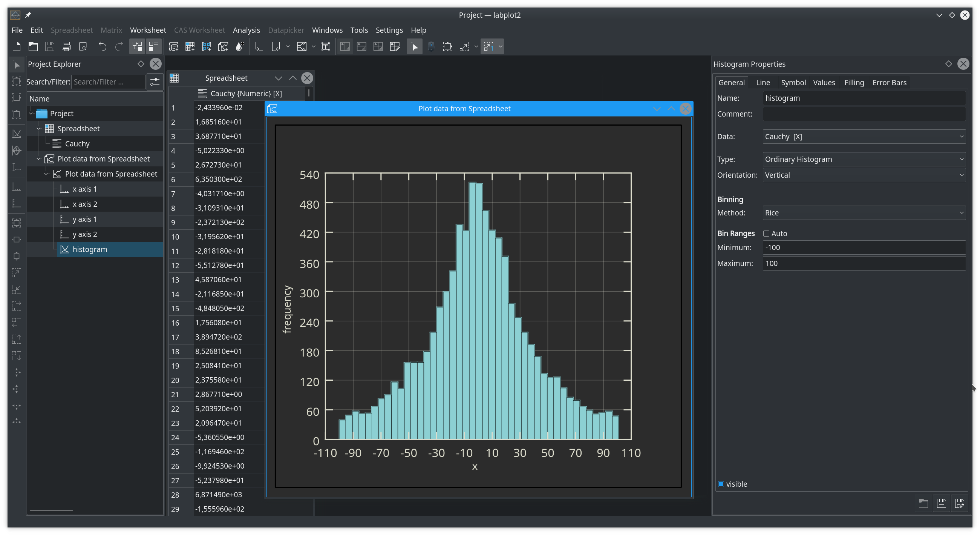Select the navigation pointer tool
Image resolution: width=980 pixels, height=535 pixels.
point(415,46)
